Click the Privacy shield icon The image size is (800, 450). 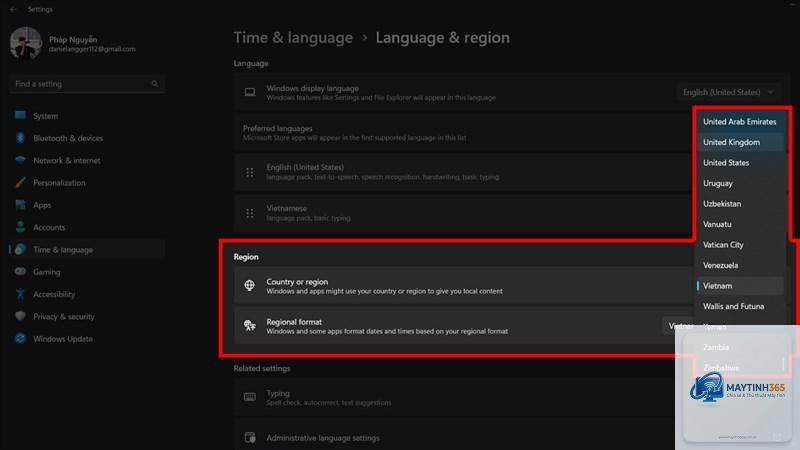point(20,316)
